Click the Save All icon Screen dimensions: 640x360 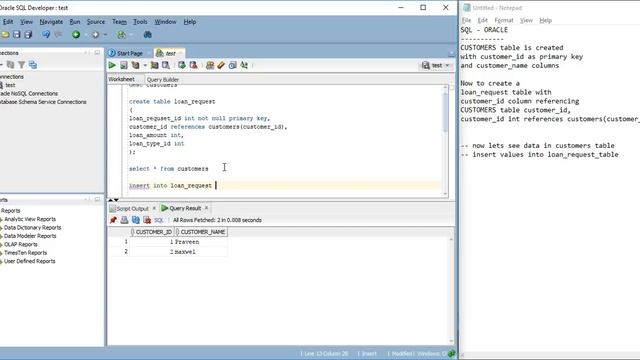[x=28, y=35]
